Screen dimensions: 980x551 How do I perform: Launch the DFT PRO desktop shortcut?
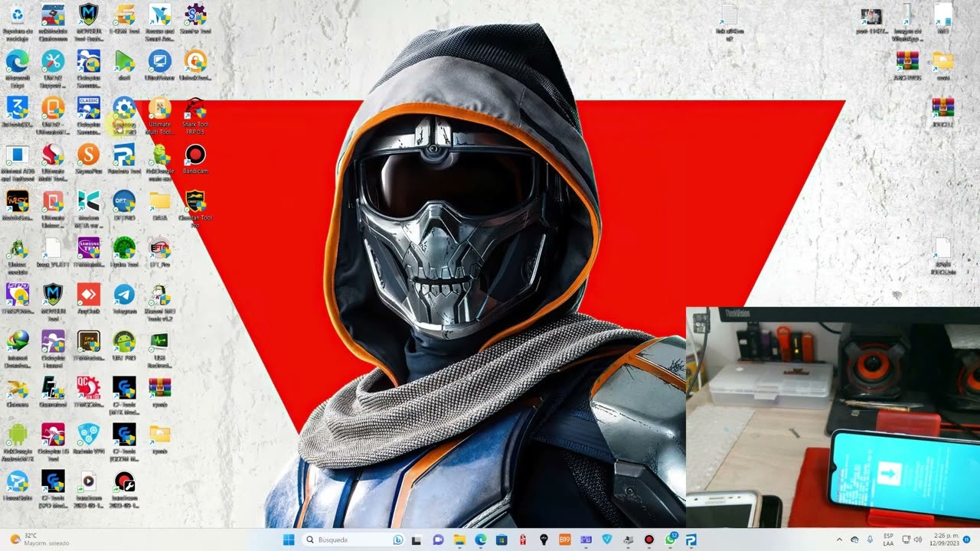click(124, 207)
